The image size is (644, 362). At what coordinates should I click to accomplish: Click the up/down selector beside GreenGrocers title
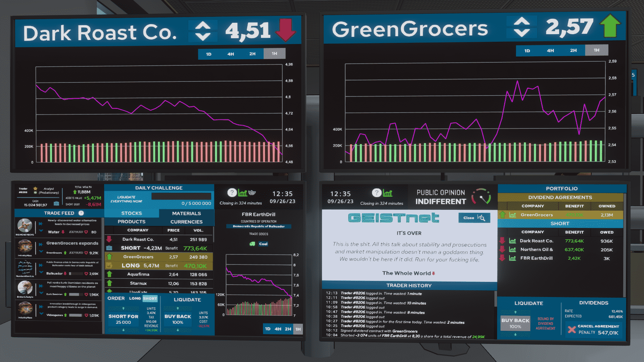(522, 27)
